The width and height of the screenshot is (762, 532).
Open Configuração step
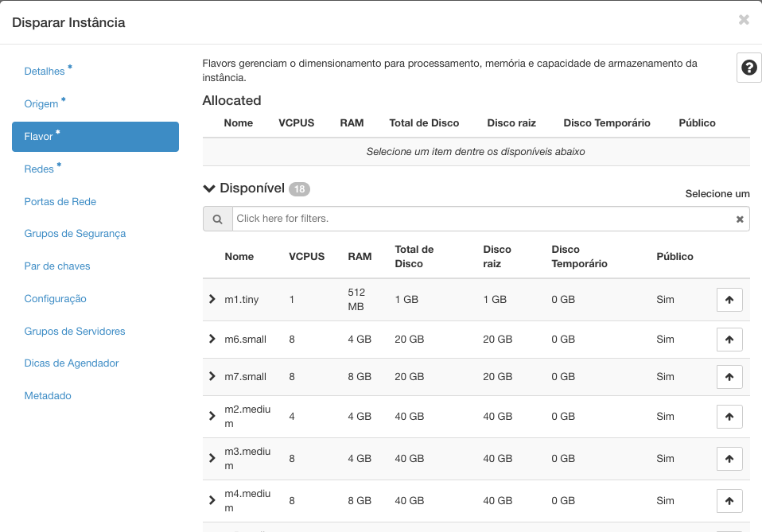(x=56, y=299)
